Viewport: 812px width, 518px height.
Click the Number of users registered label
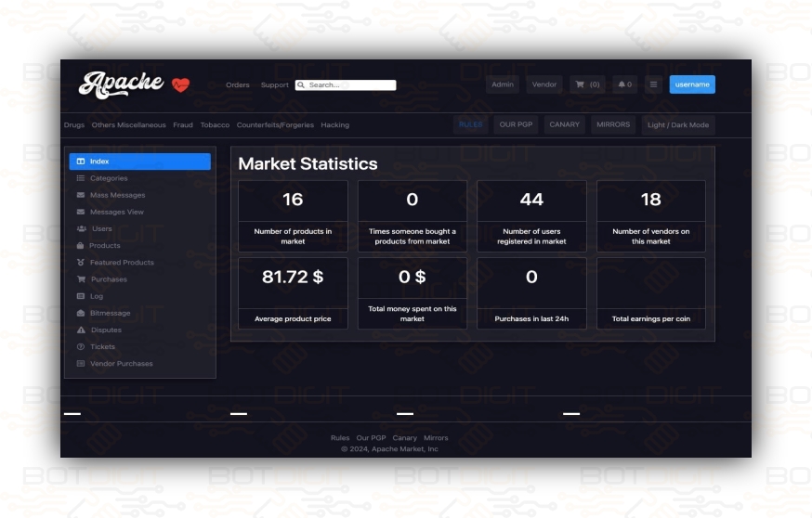point(531,237)
